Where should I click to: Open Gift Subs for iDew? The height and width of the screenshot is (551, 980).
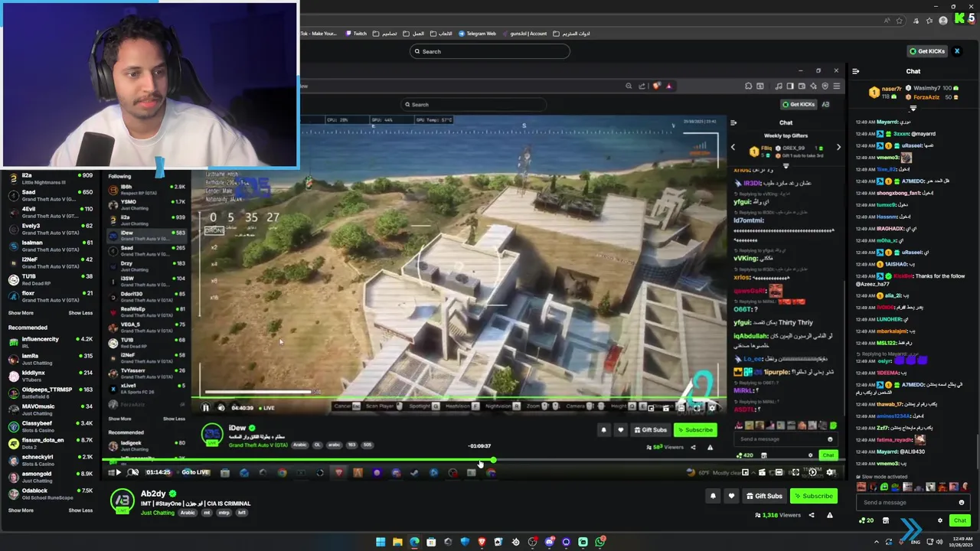(651, 430)
